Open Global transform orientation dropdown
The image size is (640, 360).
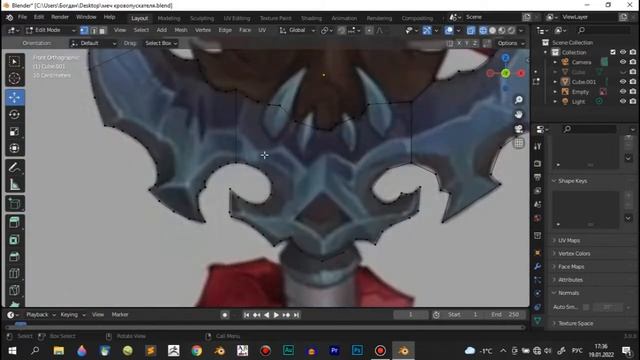click(297, 30)
